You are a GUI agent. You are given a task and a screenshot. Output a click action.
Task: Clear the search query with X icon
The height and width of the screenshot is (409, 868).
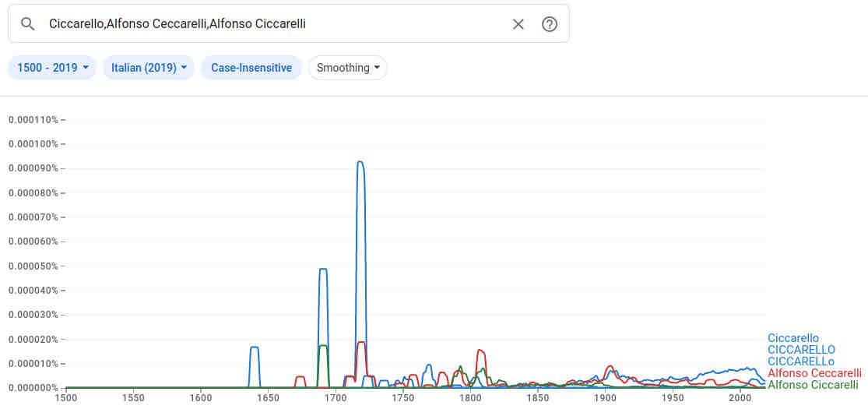pos(518,24)
